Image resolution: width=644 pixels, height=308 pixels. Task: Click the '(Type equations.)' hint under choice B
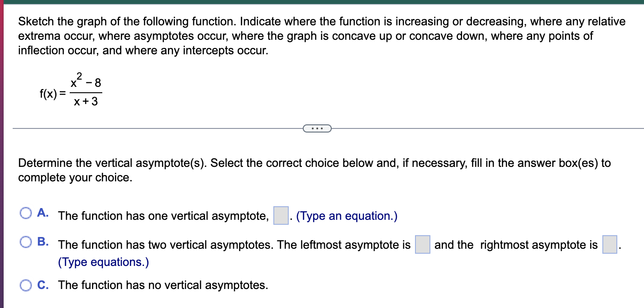tap(102, 262)
